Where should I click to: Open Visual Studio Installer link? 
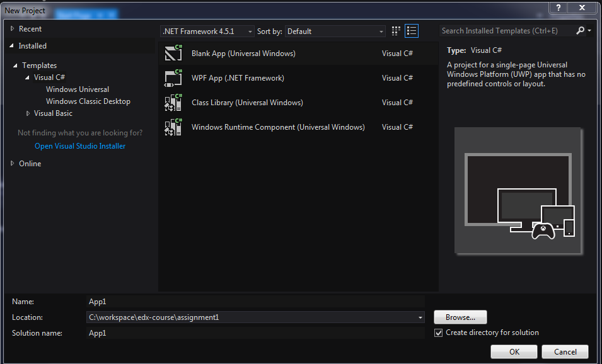(79, 145)
